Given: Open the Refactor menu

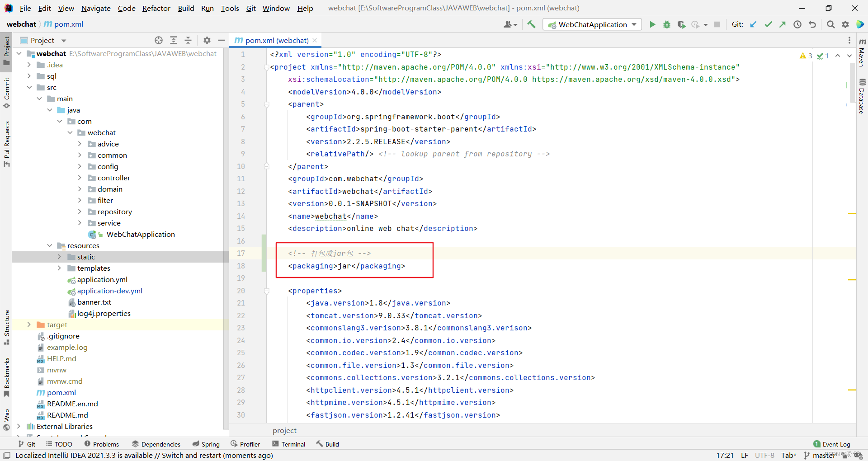Looking at the screenshot, I should pyautogui.click(x=156, y=8).
